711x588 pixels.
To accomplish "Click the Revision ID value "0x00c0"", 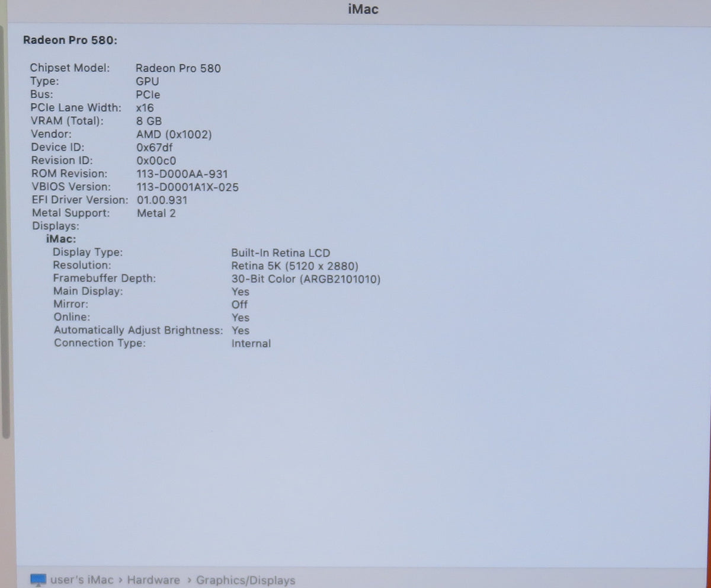I will point(156,161).
